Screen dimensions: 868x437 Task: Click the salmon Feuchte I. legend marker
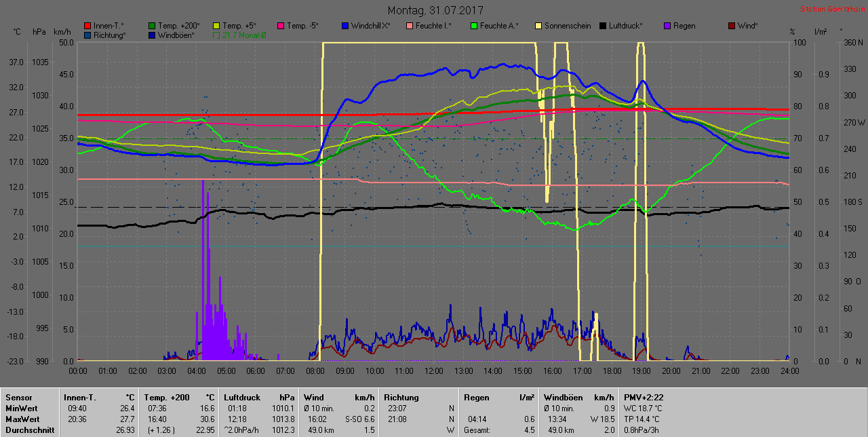410,26
